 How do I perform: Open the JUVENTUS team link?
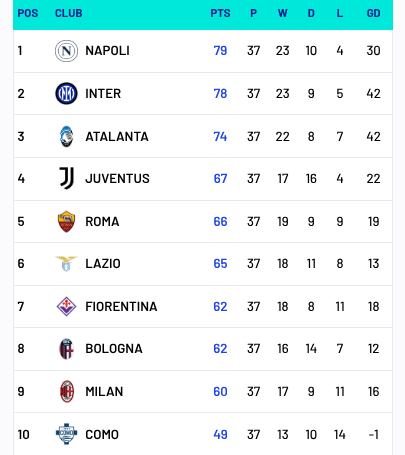tap(117, 179)
